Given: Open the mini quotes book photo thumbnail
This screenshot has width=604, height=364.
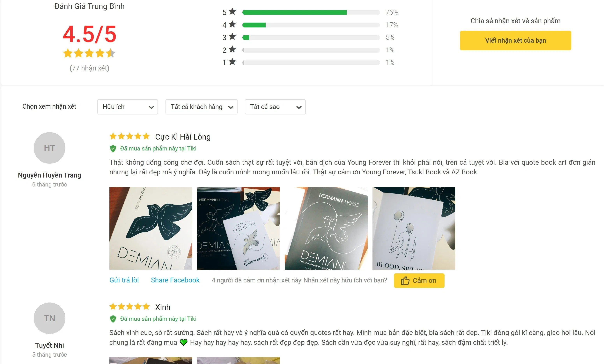Looking at the screenshot, I should (x=238, y=228).
